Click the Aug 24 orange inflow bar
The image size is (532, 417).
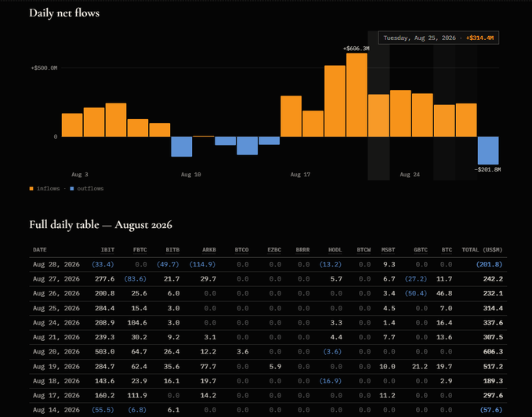400,114
